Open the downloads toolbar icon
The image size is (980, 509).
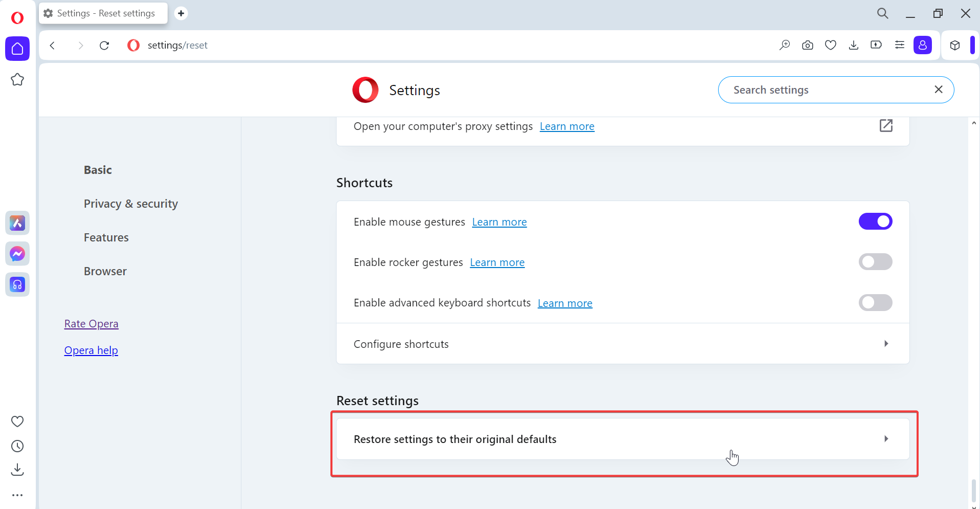tap(854, 45)
